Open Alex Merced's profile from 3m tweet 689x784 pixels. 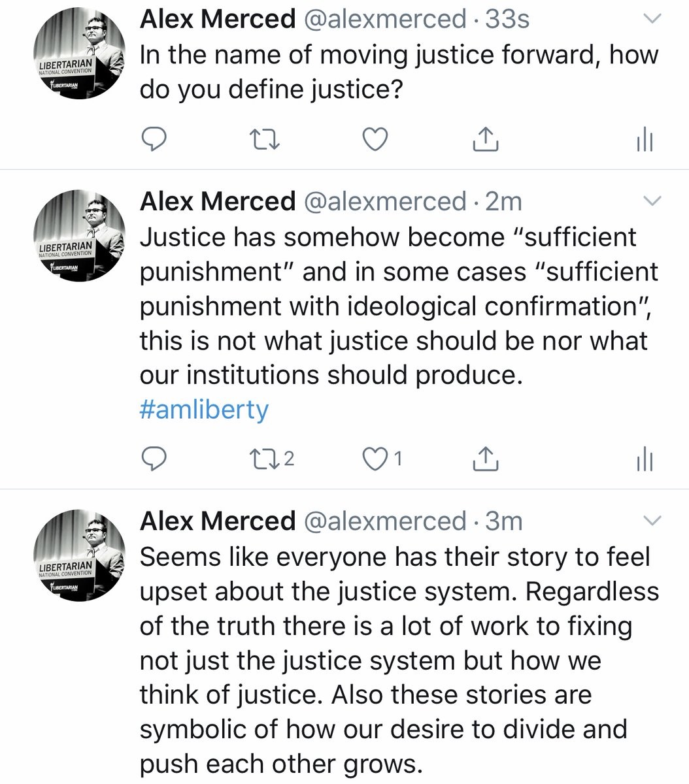point(218,521)
